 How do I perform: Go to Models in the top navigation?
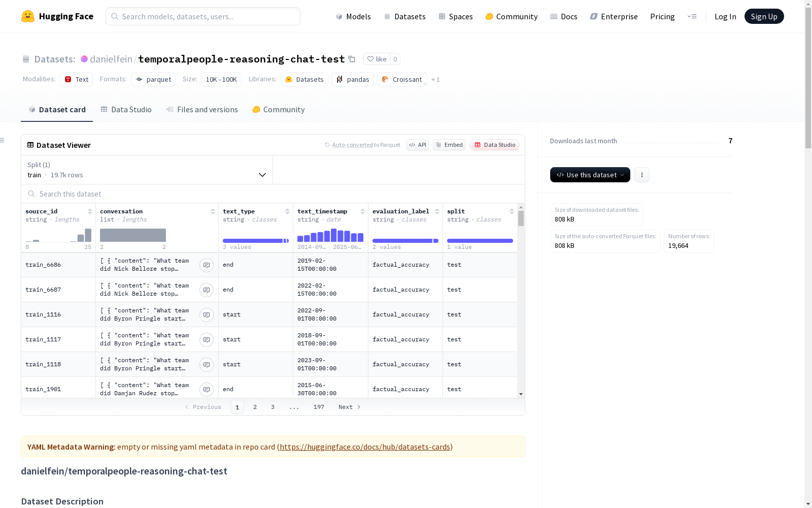tap(353, 16)
